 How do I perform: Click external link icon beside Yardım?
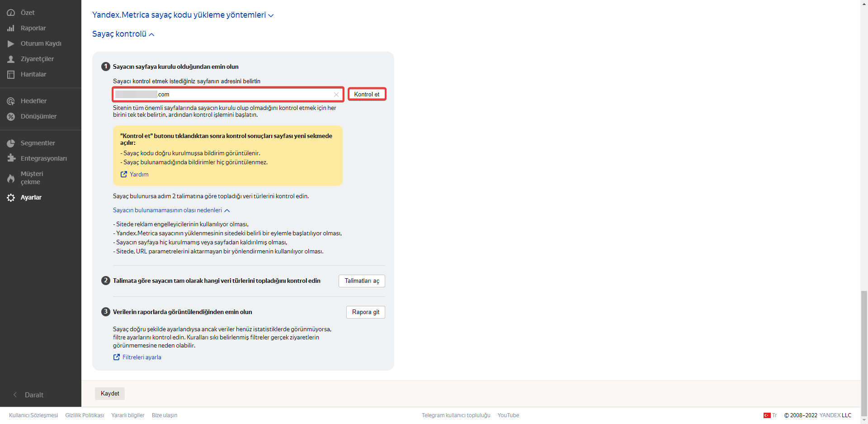(x=124, y=174)
